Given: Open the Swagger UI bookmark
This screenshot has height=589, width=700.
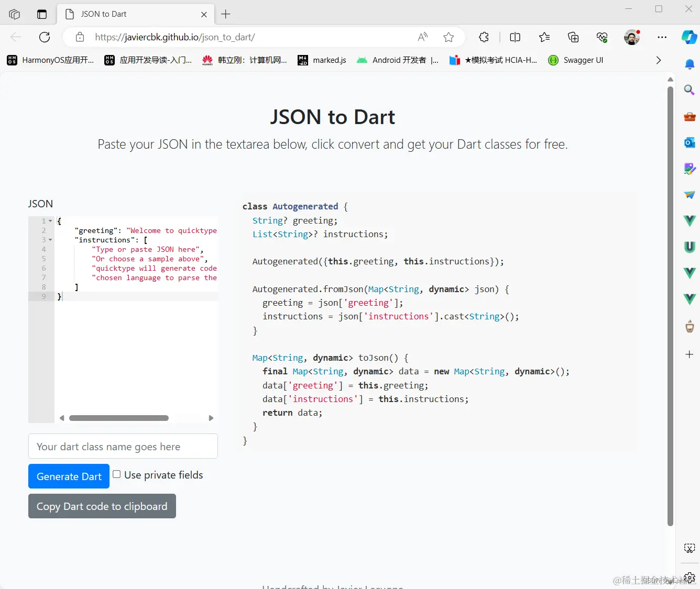Looking at the screenshot, I should click(576, 60).
